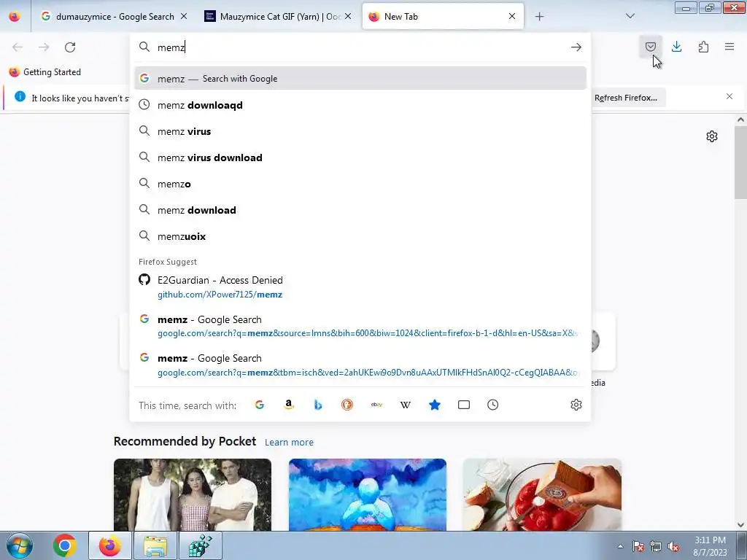Reload the current page
Viewport: 747px width, 560px height.
coord(70,47)
